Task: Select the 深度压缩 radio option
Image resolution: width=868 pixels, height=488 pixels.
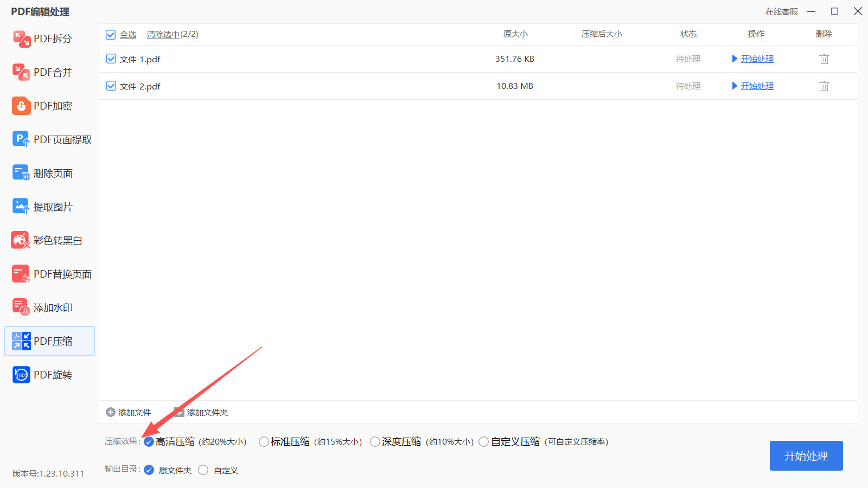Action: (375, 442)
